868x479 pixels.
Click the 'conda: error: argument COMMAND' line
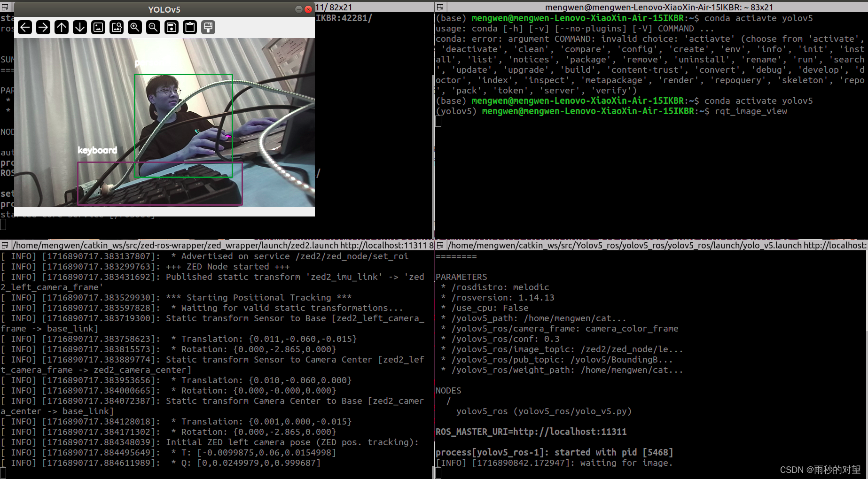[x=650, y=39]
